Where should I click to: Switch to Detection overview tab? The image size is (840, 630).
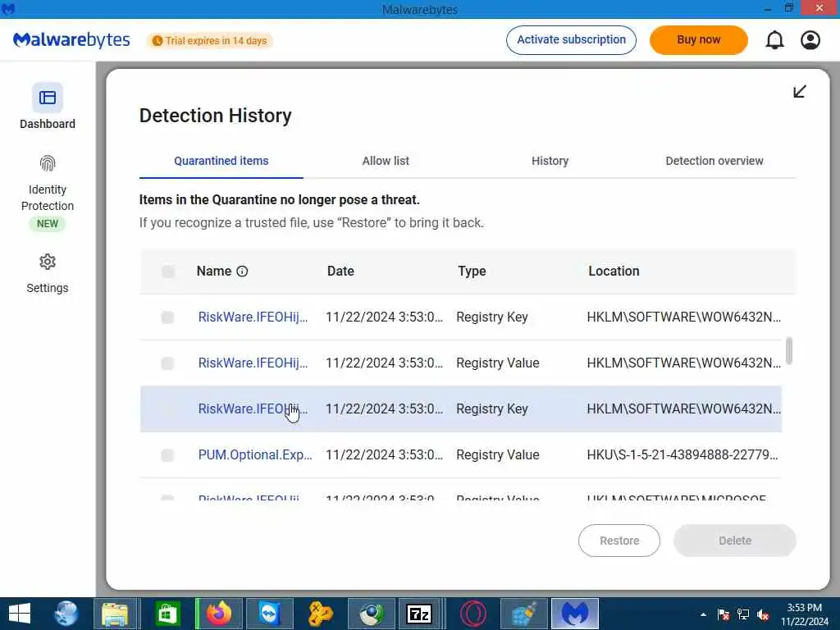click(714, 161)
